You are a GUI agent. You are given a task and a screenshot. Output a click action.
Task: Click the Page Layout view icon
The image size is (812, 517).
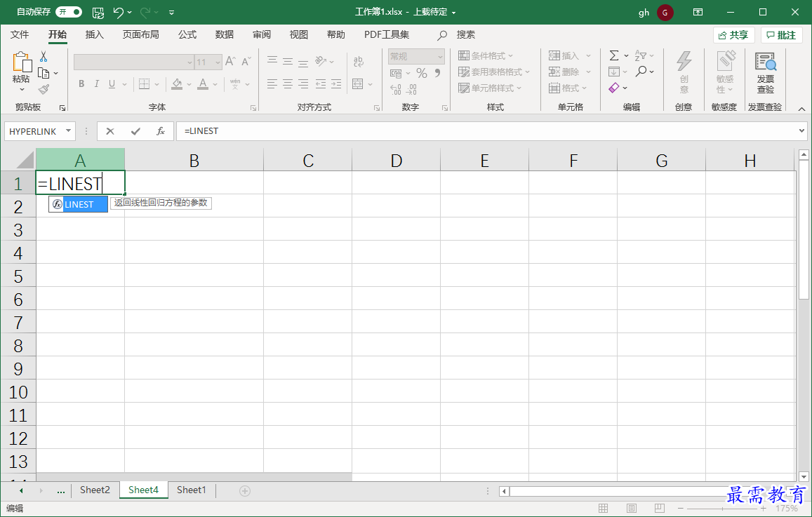pos(631,508)
